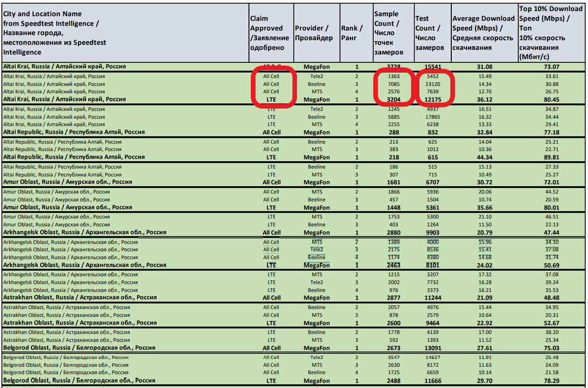Click the top speed value 47.44
The width and height of the screenshot is (588, 388).
(x=551, y=233)
